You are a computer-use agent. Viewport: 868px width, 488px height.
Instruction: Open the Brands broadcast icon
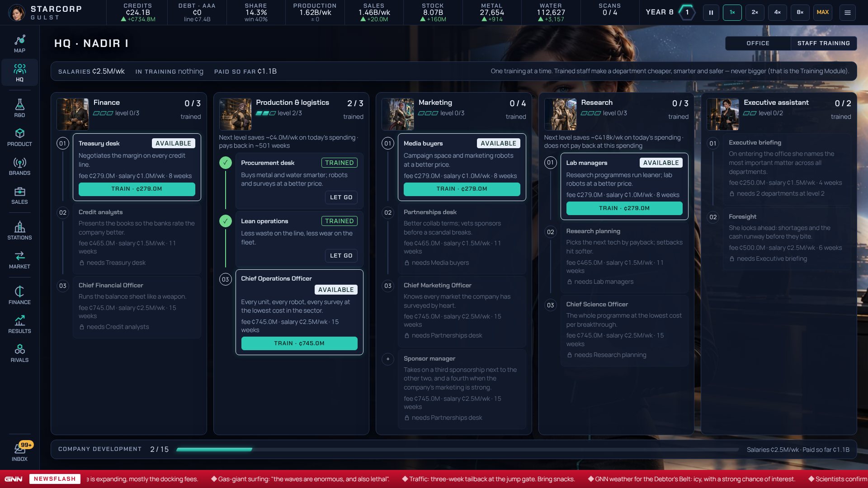pos(19,166)
